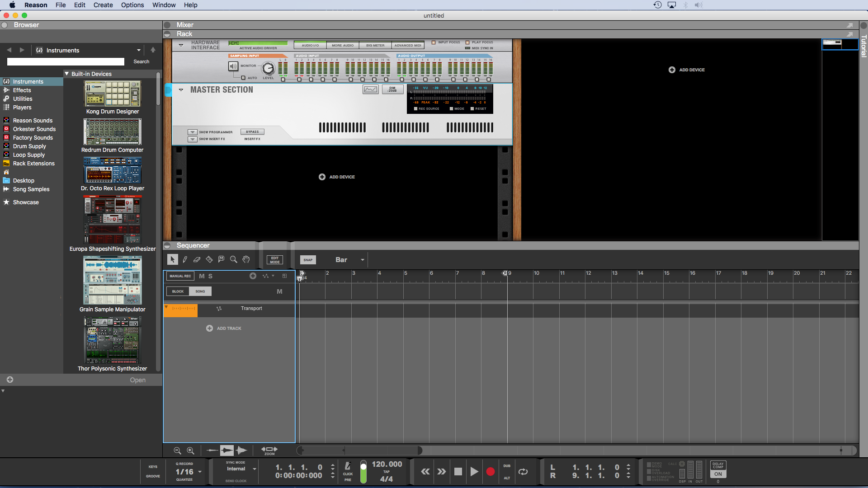The width and height of the screenshot is (868, 488).
Task: Go forward in the Browser
Action: (22, 50)
